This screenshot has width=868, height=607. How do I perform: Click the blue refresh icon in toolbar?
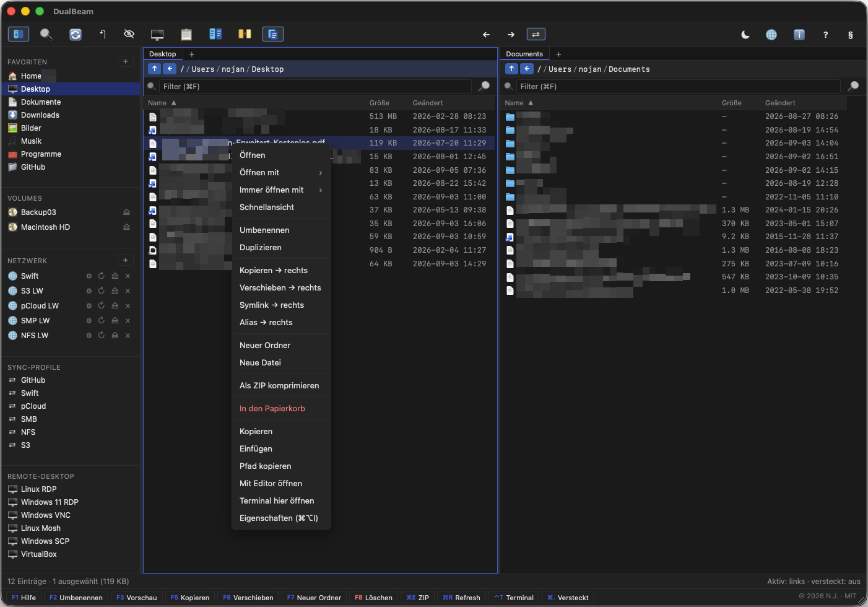click(x=76, y=34)
